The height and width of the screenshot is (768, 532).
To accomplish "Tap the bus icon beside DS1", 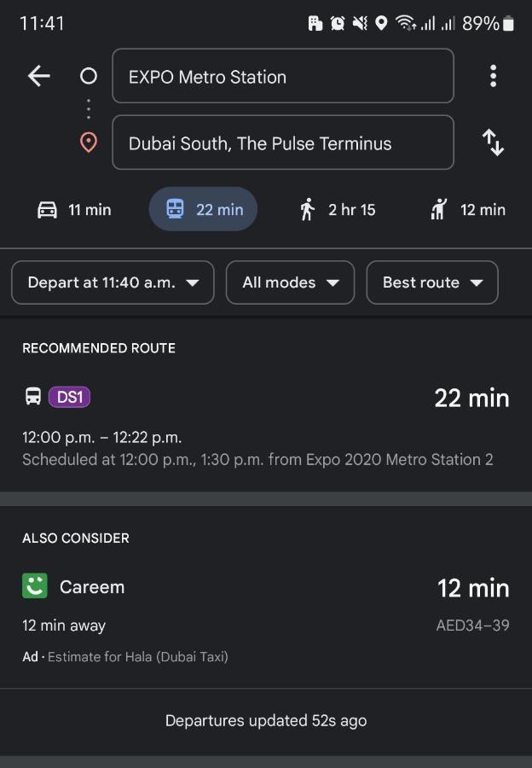I will [33, 396].
